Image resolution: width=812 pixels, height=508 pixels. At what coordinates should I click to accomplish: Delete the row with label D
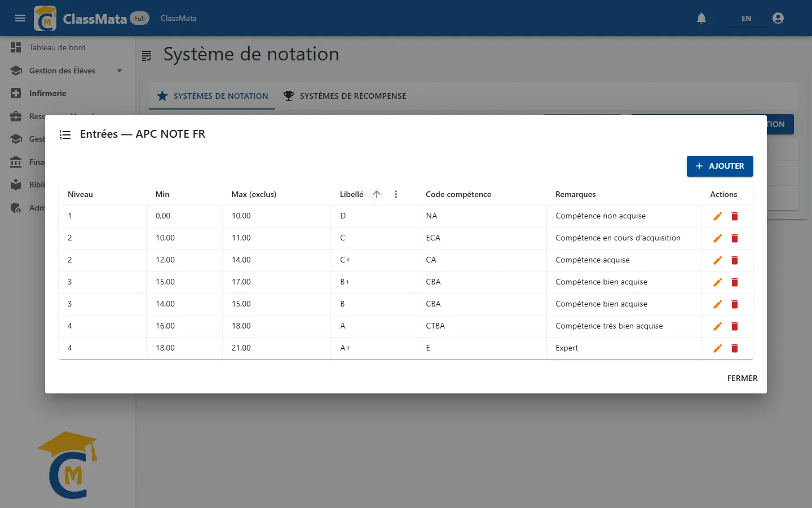coord(735,216)
